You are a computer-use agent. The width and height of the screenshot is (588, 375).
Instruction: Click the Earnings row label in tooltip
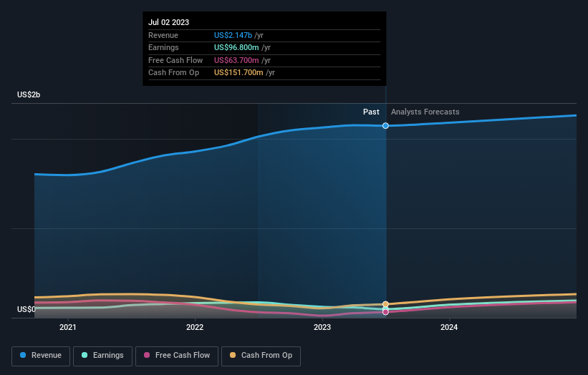163,47
